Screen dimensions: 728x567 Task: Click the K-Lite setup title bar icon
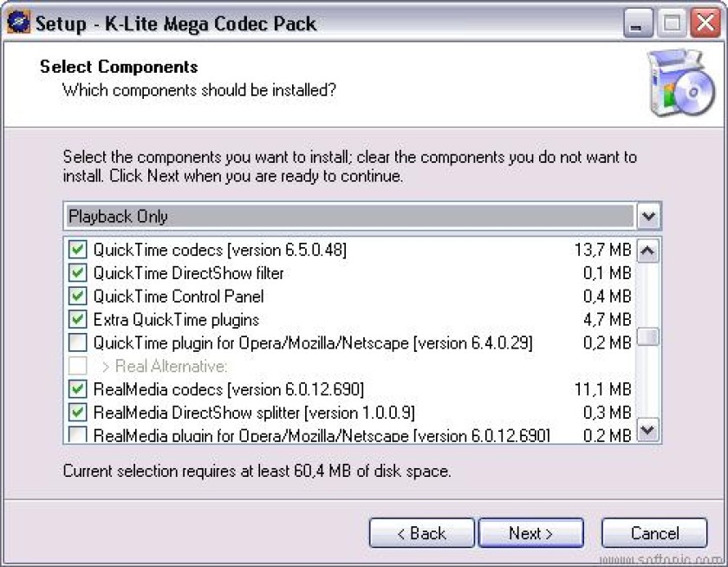pos(18,23)
